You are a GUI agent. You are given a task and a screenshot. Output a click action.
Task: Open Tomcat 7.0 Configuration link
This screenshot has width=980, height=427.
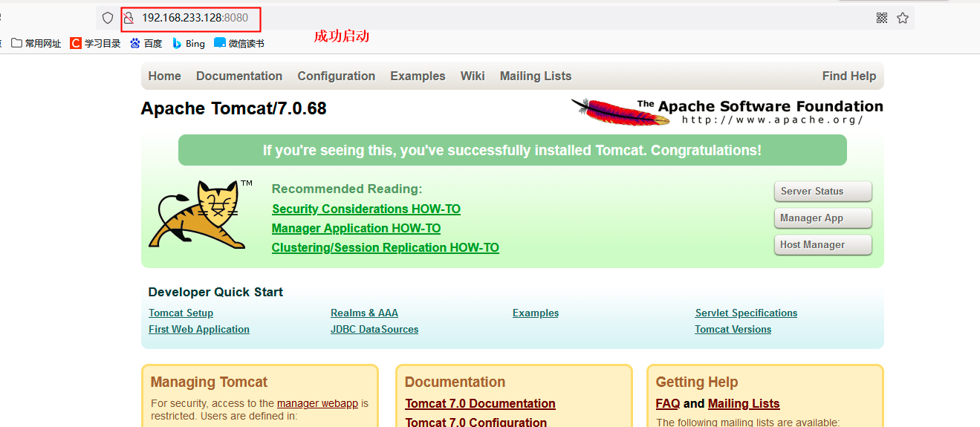[476, 422]
